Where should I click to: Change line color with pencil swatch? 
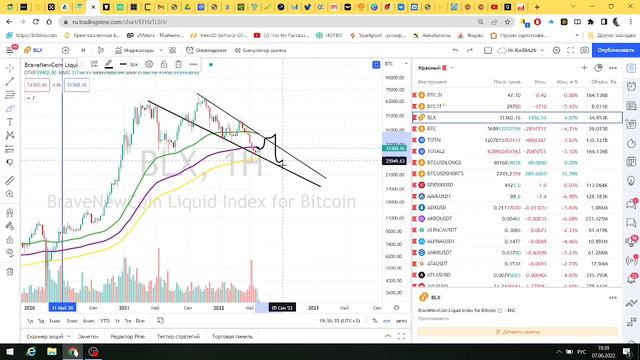click(x=109, y=64)
